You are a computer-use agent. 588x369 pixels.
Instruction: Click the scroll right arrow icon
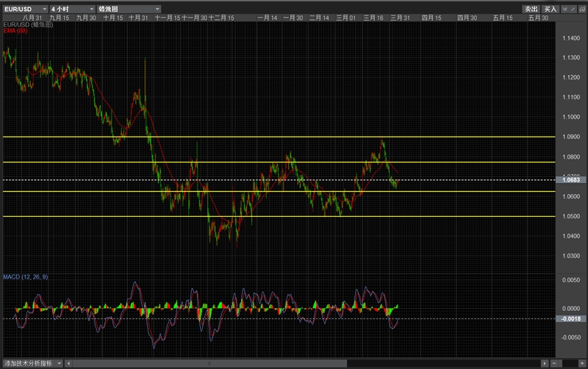coord(545,363)
